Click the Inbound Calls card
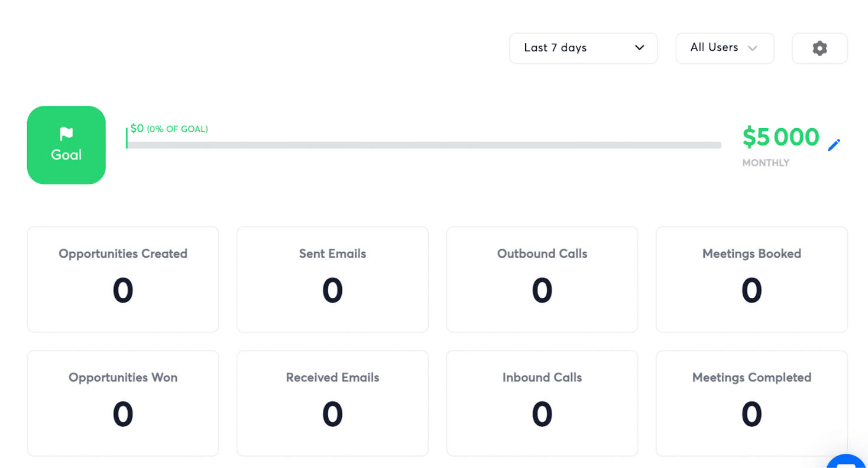The height and width of the screenshot is (468, 868). click(x=542, y=404)
